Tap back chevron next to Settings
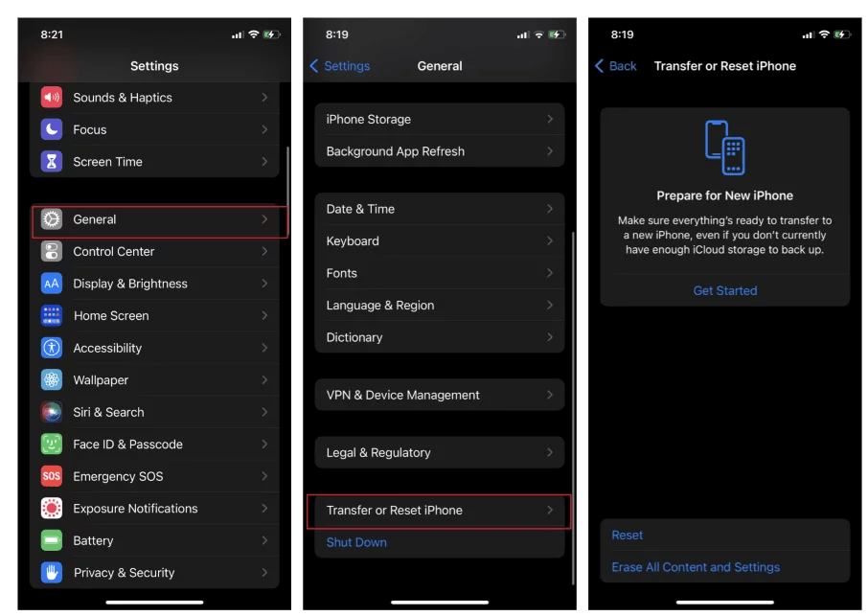Screen dimensions: 868x616 [314, 66]
